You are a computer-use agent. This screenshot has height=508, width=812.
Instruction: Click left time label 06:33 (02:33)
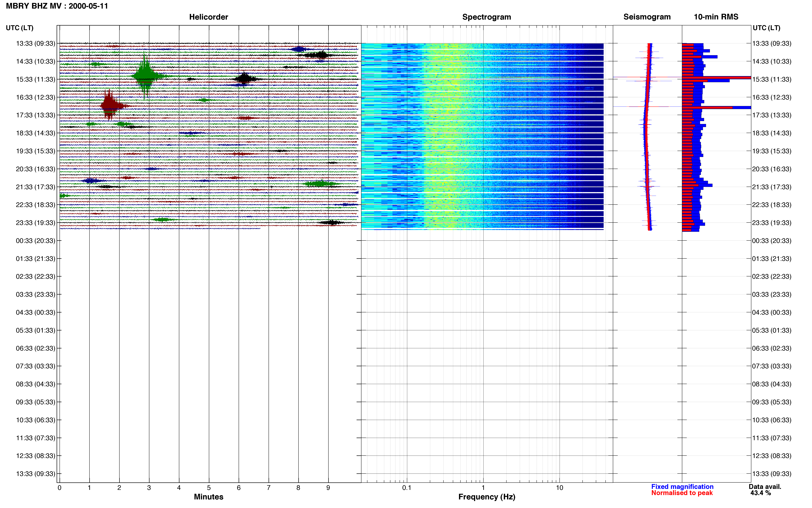tap(36, 348)
